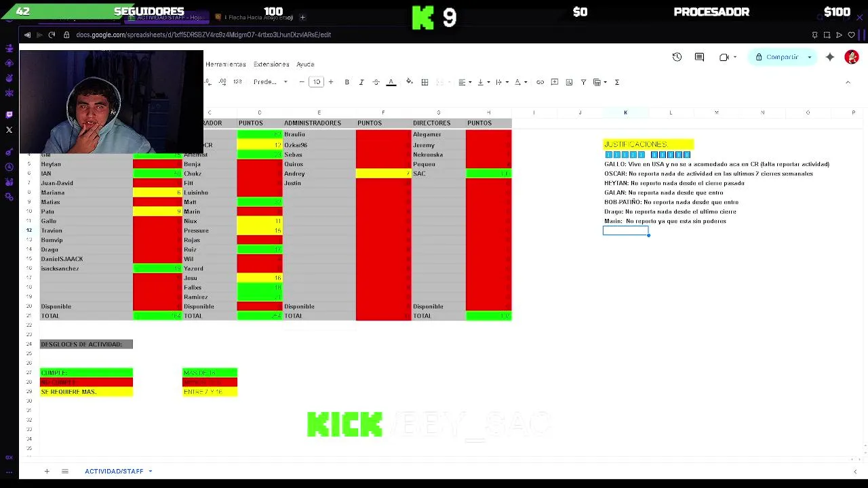The width and height of the screenshot is (868, 488).
Task: Decrease decimal places in the toolbar
Action: pos(208,82)
